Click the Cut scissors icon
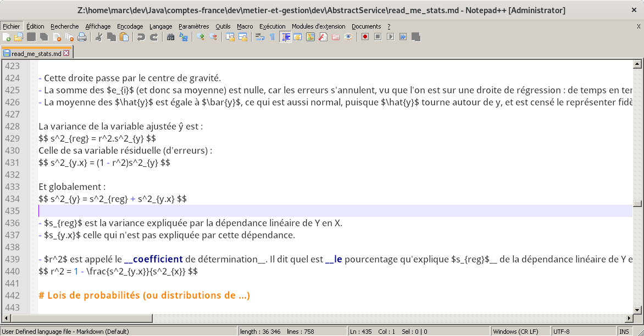The height and width of the screenshot is (336, 644). click(x=98, y=37)
